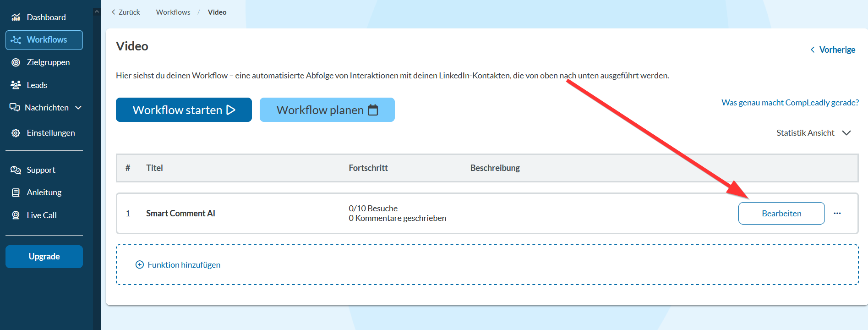Click the Dashboard chart icon

coord(16,17)
